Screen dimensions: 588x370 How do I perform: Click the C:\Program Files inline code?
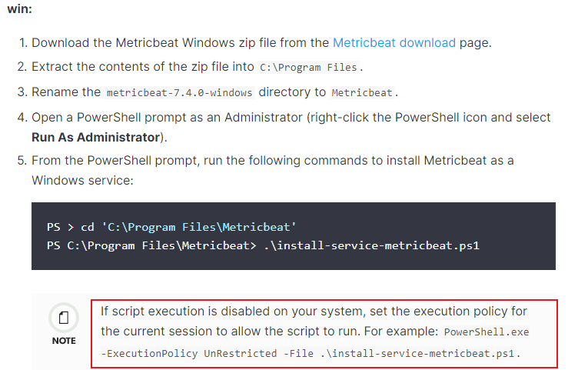pos(308,68)
